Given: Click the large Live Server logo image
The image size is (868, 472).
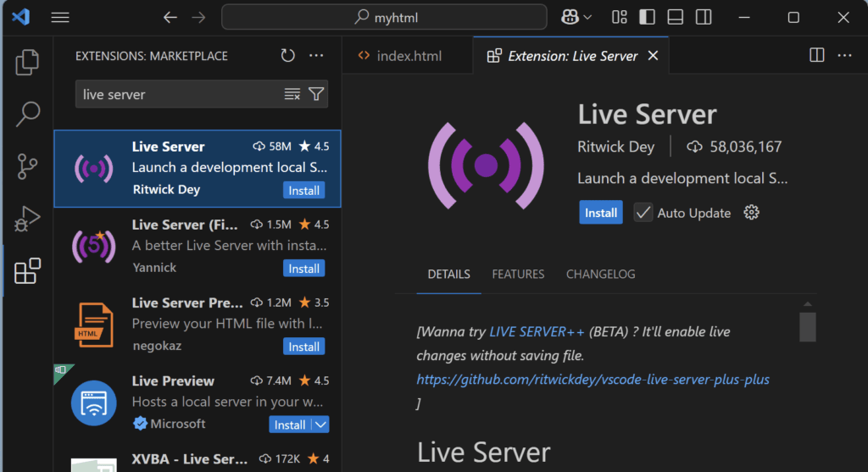Looking at the screenshot, I should (x=486, y=165).
